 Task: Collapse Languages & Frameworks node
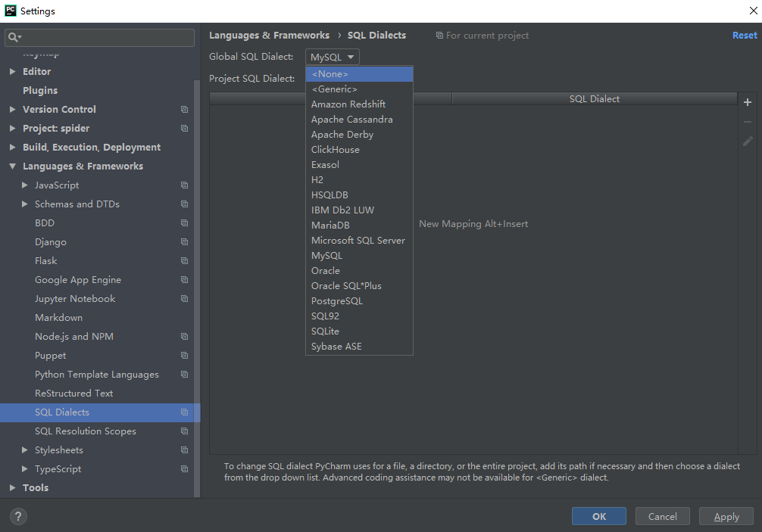click(13, 166)
